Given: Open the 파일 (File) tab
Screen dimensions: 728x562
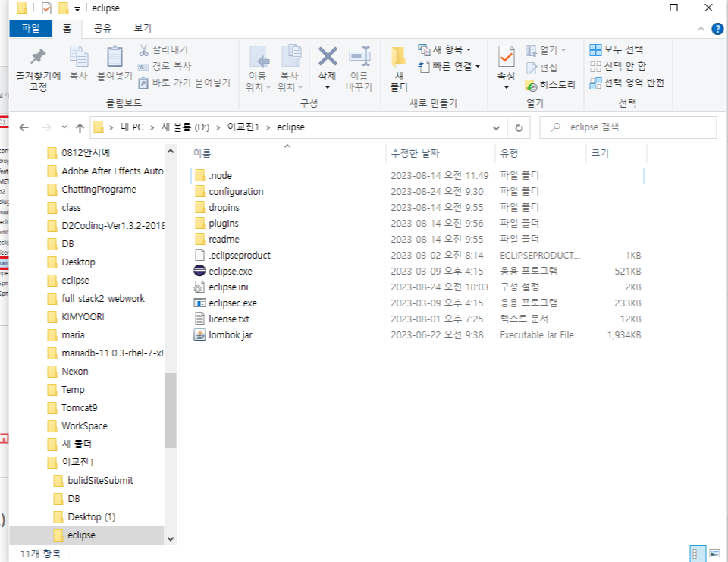Looking at the screenshot, I should (30, 28).
